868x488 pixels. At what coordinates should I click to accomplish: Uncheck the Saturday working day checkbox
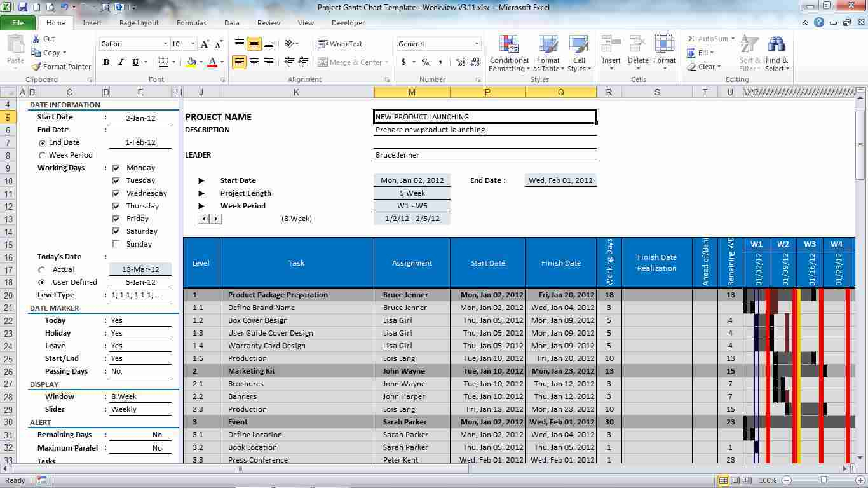tap(116, 231)
